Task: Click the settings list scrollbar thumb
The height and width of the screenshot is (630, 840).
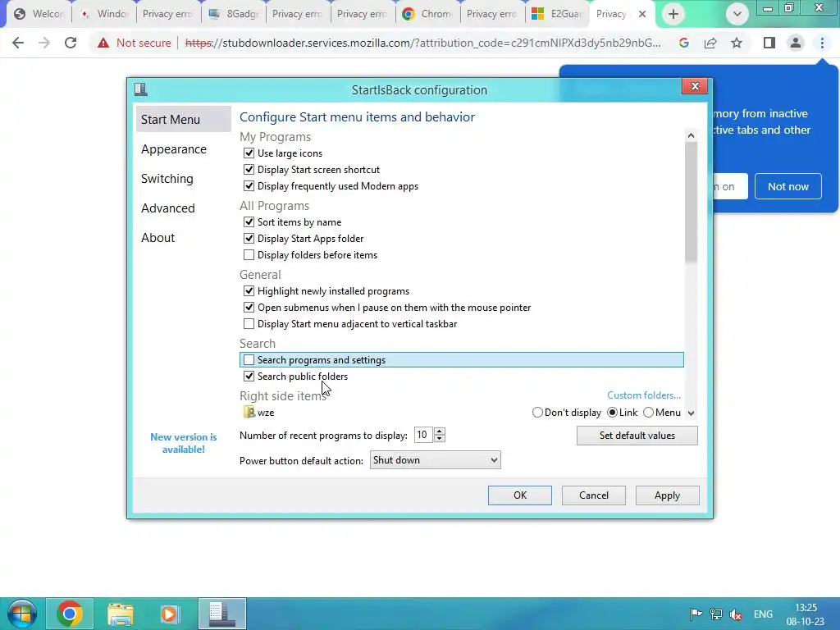Action: [x=691, y=203]
